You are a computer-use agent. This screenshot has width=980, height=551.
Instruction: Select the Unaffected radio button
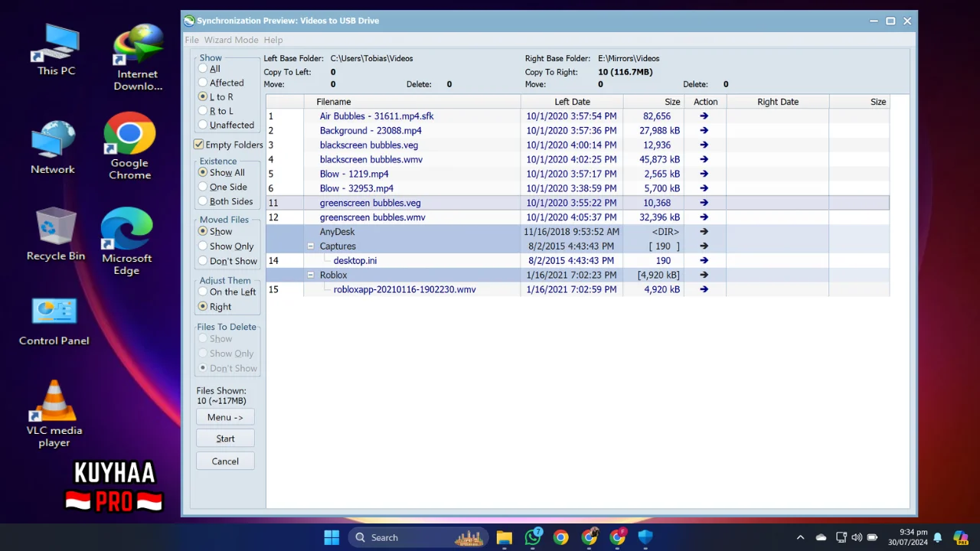(203, 125)
